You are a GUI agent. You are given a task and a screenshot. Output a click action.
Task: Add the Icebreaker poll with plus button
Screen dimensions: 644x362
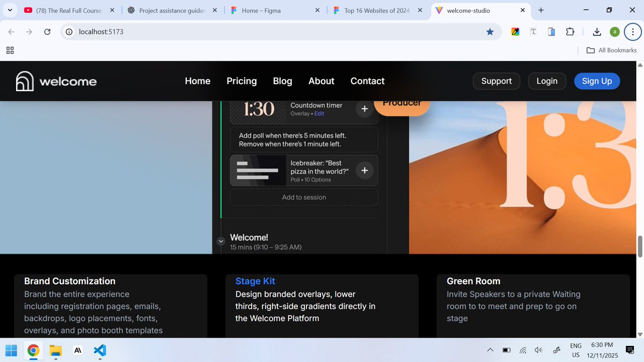click(x=364, y=170)
